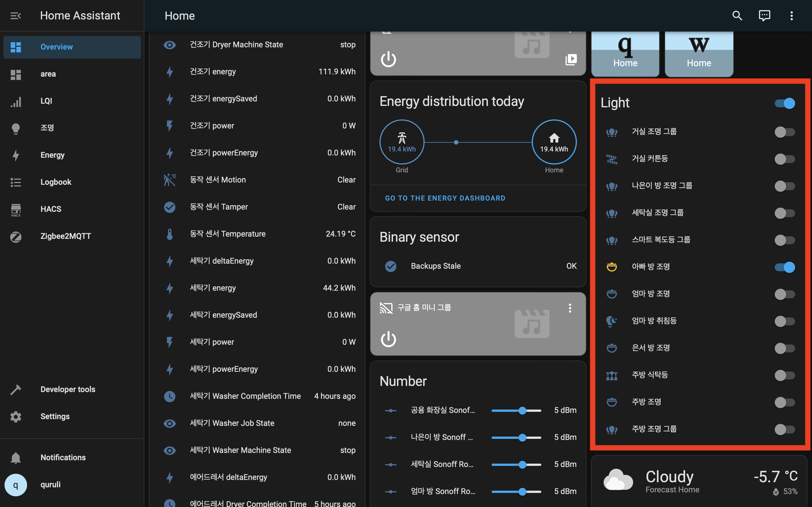The height and width of the screenshot is (507, 812).
Task: Open the Assist chat icon
Action: [x=764, y=15]
